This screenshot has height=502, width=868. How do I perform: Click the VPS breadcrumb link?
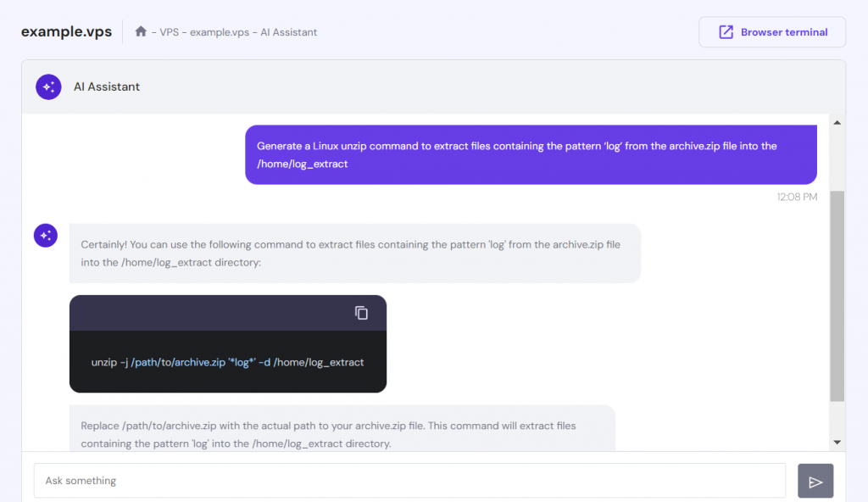(x=170, y=32)
